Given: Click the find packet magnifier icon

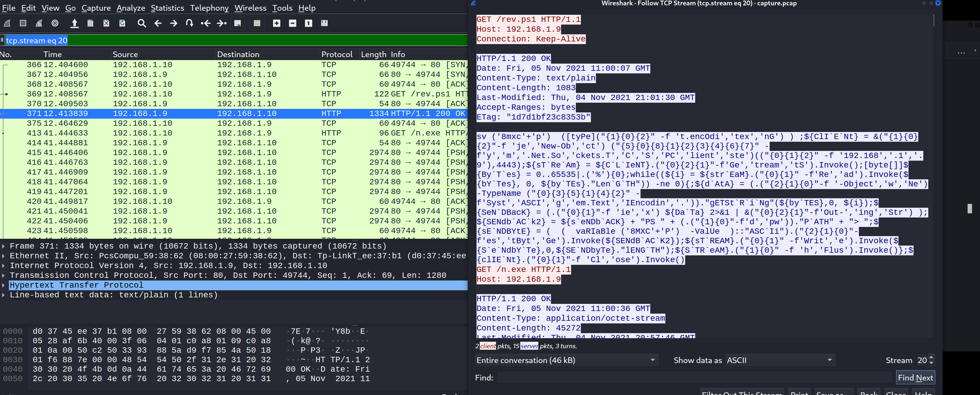Looking at the screenshot, I should coord(142,23).
